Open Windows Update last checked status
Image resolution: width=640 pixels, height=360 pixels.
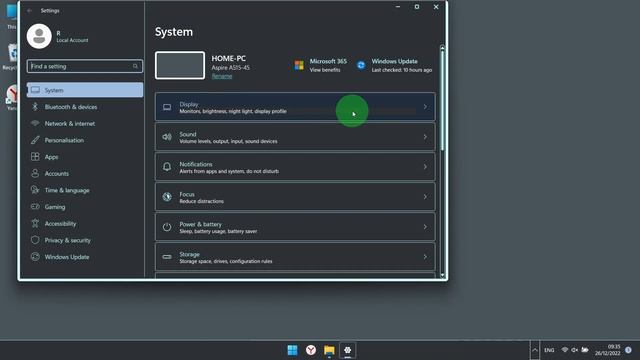[402, 70]
